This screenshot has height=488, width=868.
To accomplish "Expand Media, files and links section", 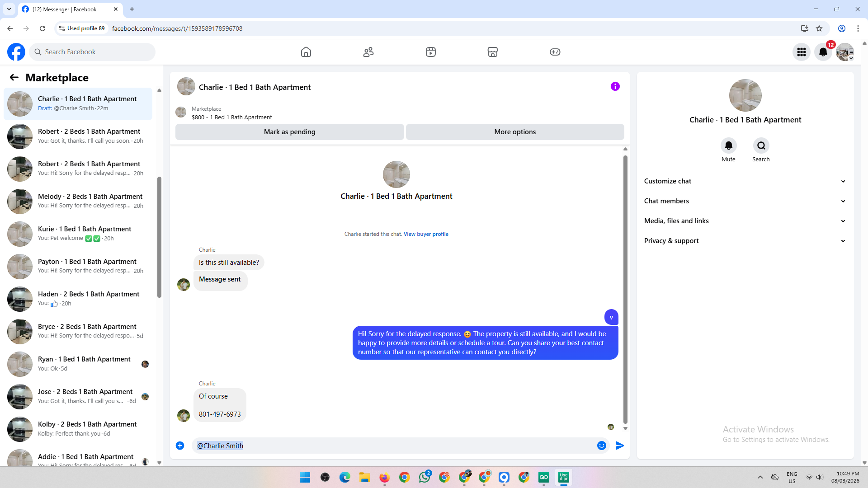I will 745,221.
